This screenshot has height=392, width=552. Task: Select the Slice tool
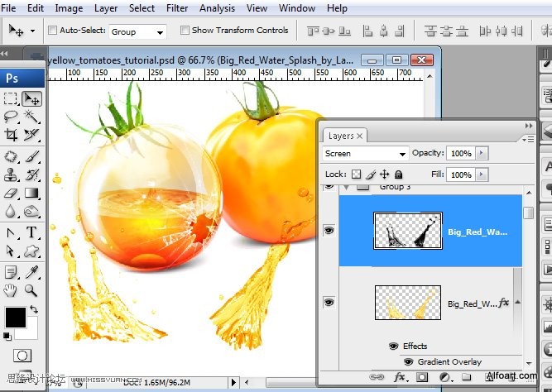31,135
